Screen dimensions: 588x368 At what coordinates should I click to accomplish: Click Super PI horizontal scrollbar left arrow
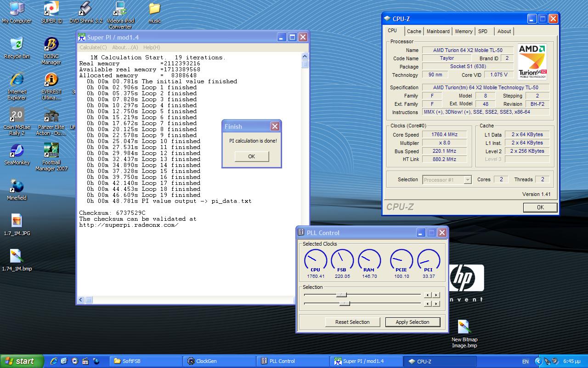point(81,300)
